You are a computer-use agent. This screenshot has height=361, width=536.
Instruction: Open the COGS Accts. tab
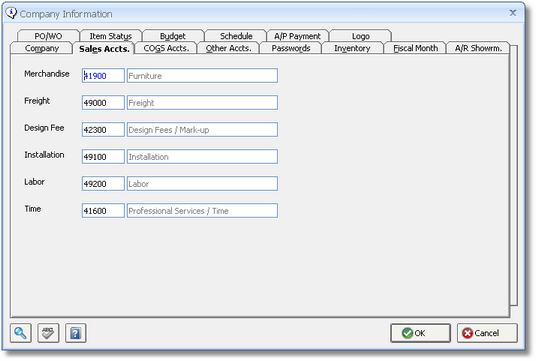(x=166, y=48)
